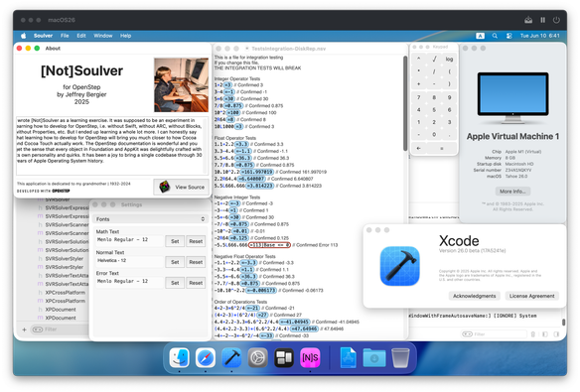The width and height of the screenshot is (580, 392).
Task: Click the add plus button below the file list
Action: tap(24, 329)
